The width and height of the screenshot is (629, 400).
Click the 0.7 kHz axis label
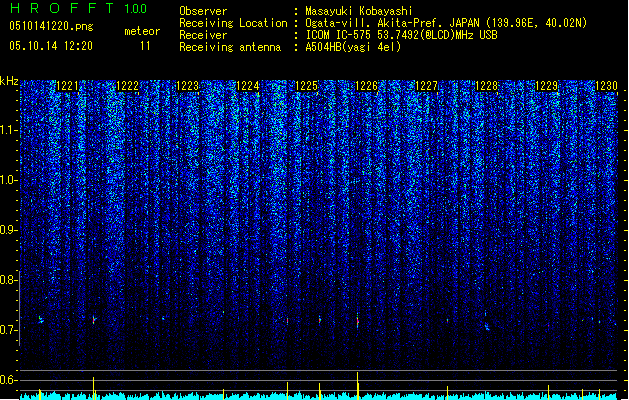point(9,330)
